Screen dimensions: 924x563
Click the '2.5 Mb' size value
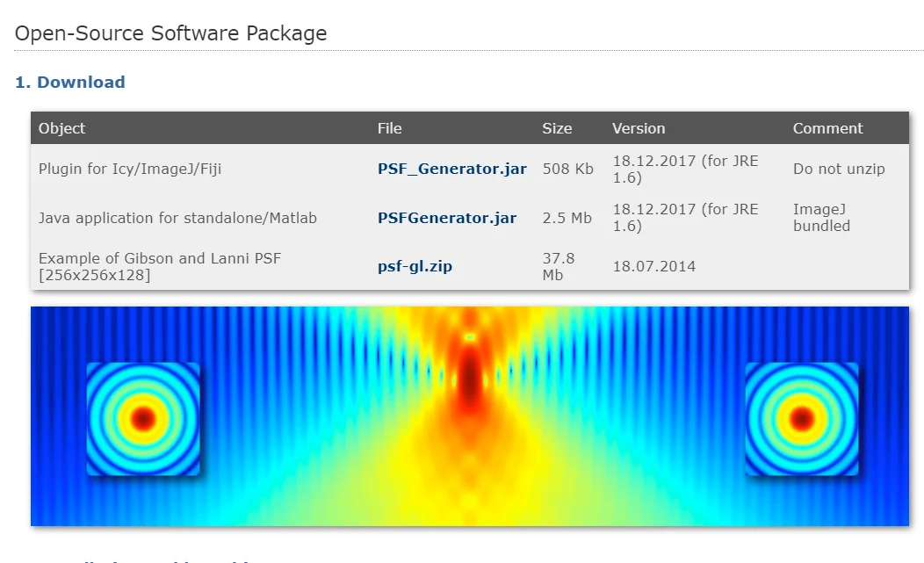click(x=567, y=218)
